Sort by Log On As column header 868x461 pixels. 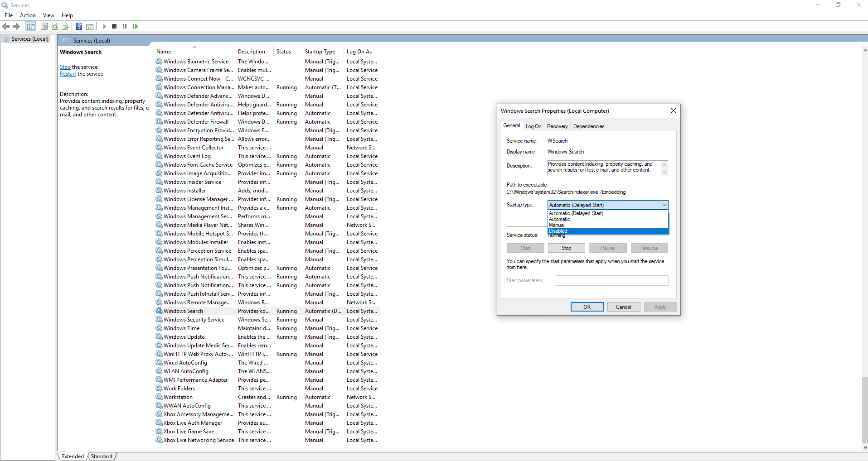coord(362,52)
